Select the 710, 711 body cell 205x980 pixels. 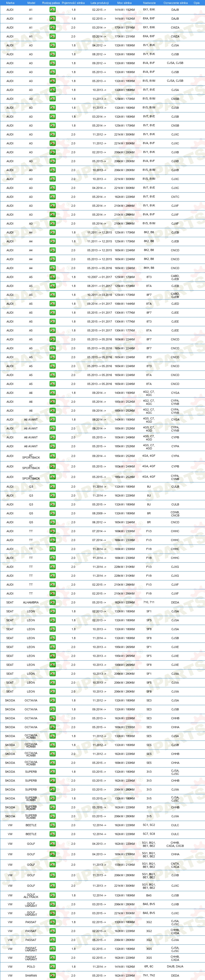(x=149, y=602)
